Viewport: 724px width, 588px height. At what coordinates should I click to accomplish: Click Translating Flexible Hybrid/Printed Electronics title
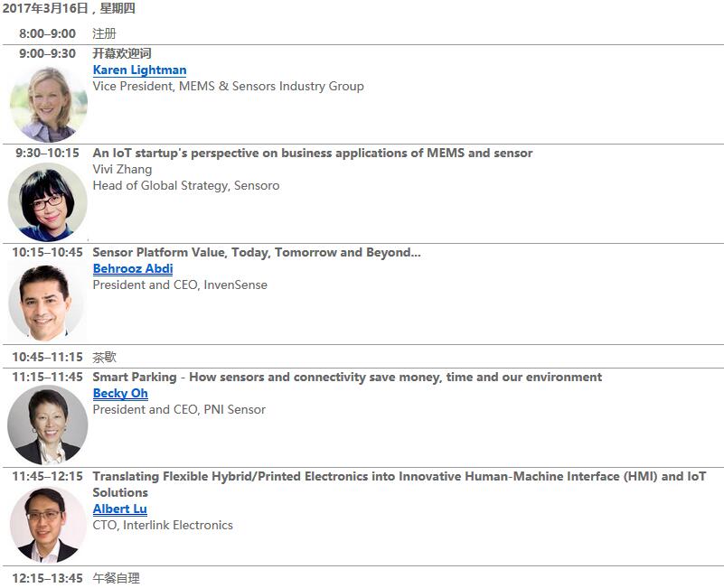[400, 484]
